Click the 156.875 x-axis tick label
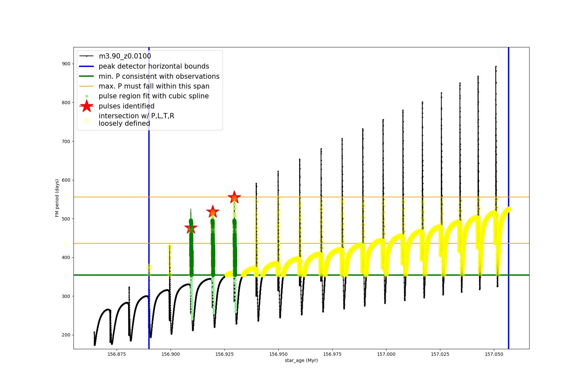This screenshot has width=588, height=392. tap(117, 354)
